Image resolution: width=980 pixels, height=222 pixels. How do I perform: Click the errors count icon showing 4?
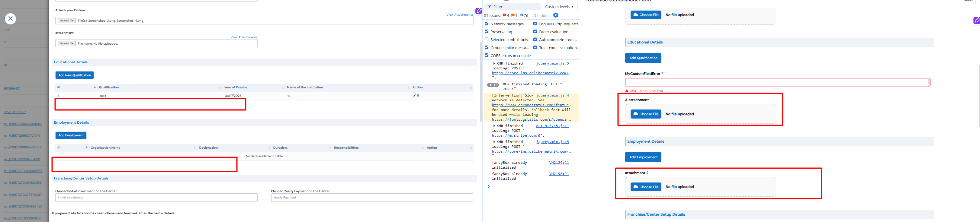click(506, 15)
